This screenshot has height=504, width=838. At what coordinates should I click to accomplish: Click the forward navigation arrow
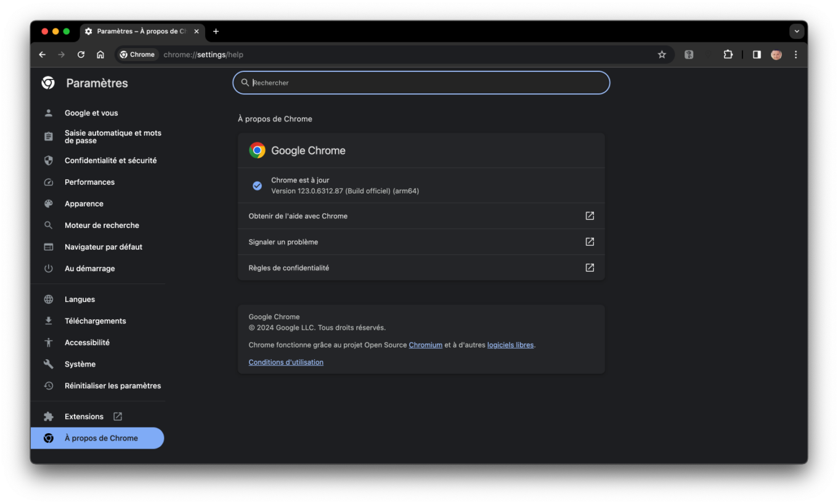[61, 55]
